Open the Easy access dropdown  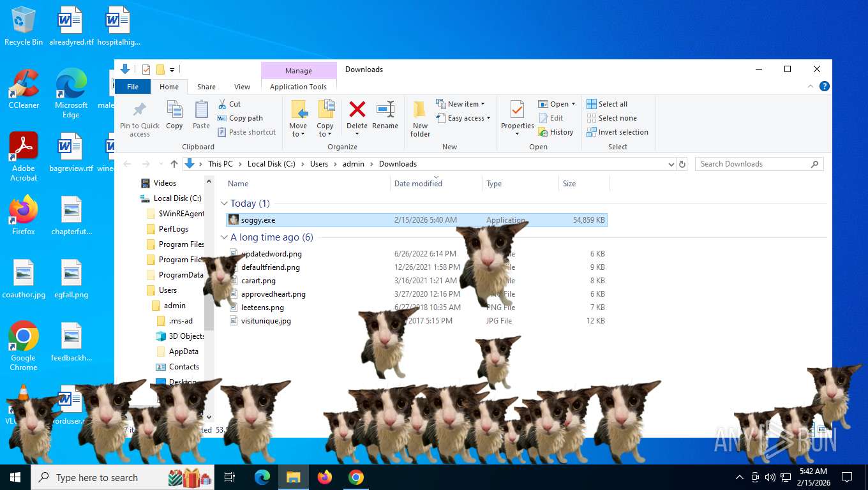[x=464, y=118]
